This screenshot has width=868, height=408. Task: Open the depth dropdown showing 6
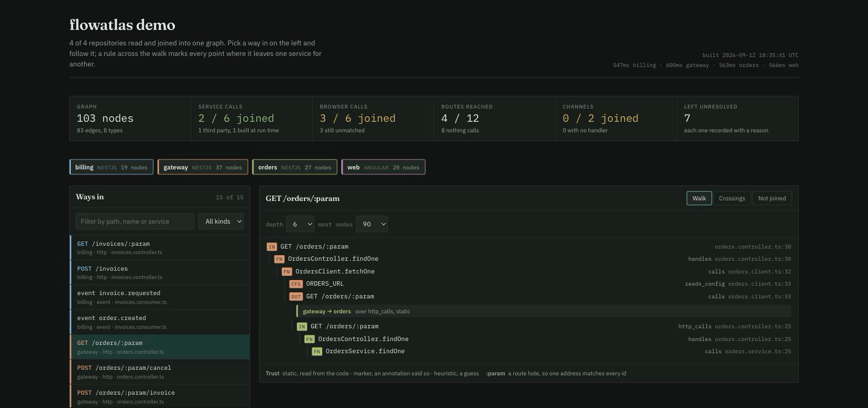point(300,224)
